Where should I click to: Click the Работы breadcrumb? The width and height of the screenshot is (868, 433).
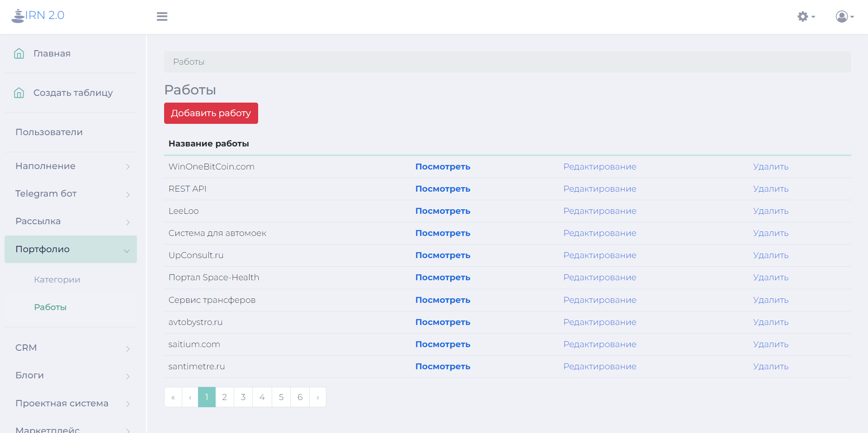point(189,61)
